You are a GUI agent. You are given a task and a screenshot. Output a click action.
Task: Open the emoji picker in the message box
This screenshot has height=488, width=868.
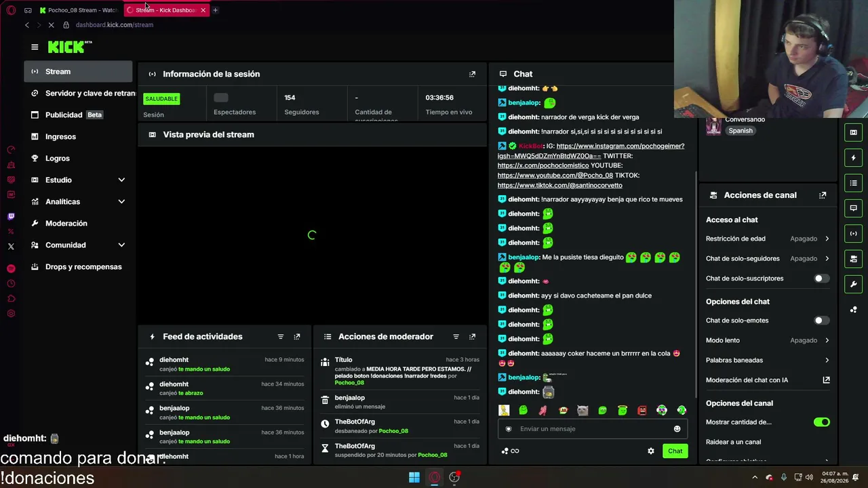[x=677, y=428]
